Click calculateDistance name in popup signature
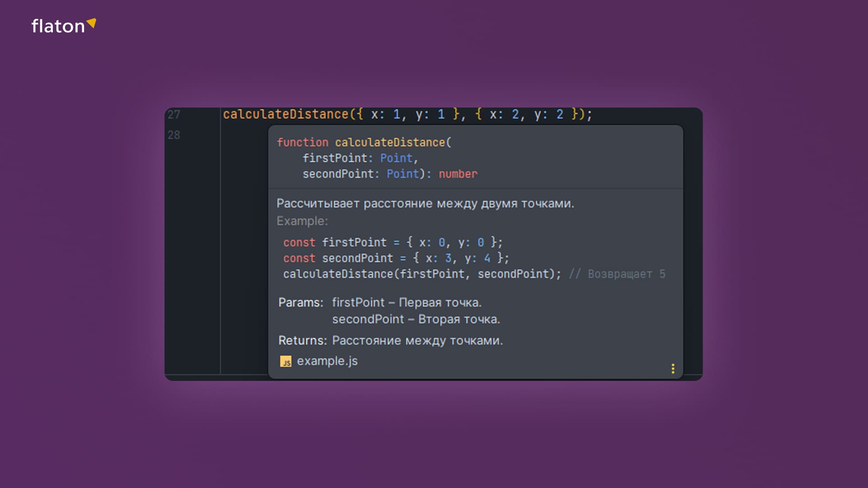Image resolution: width=868 pixels, height=488 pixels. (x=390, y=142)
